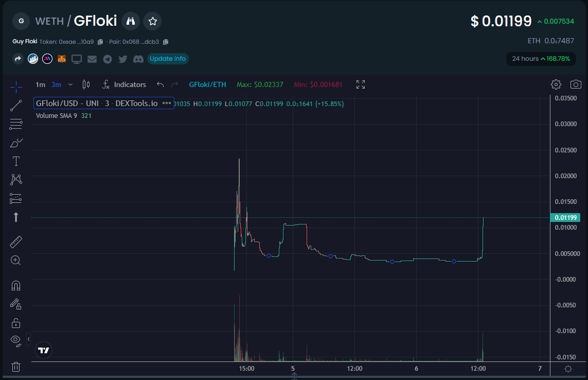
Task: Click the 24 hours change badge
Action: 541,59
